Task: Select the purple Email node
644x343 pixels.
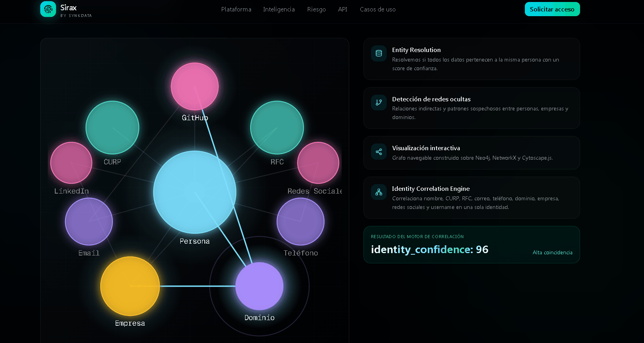Action: click(x=89, y=222)
